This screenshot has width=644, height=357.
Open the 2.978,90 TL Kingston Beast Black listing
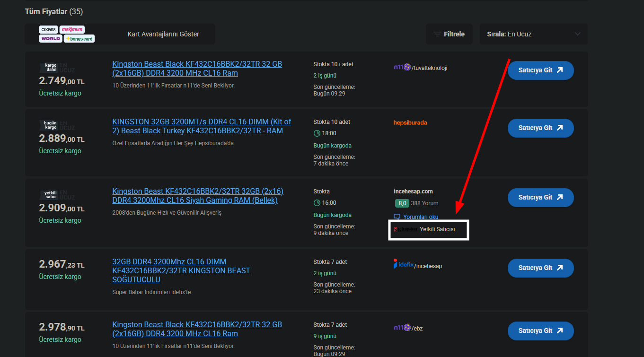(197, 329)
